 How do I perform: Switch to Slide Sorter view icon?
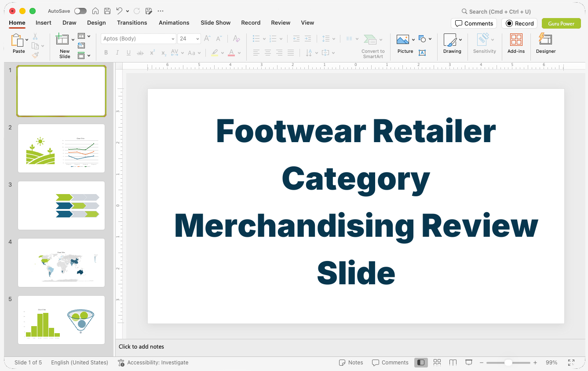437,363
